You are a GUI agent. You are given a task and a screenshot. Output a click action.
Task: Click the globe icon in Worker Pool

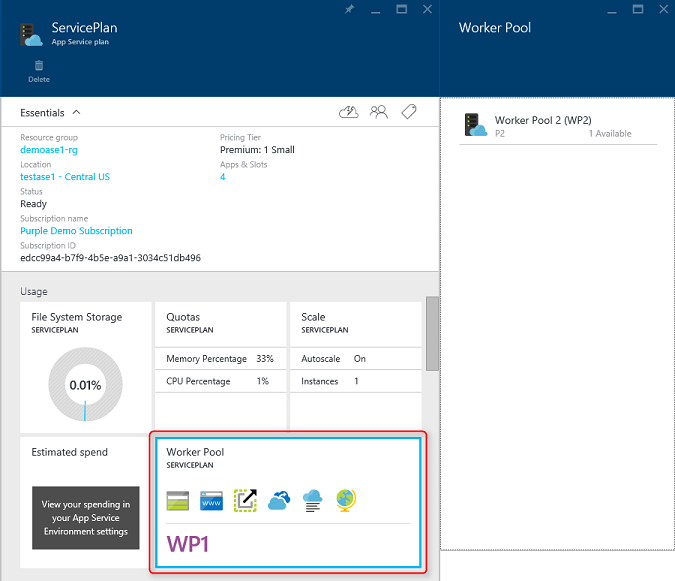point(346,501)
